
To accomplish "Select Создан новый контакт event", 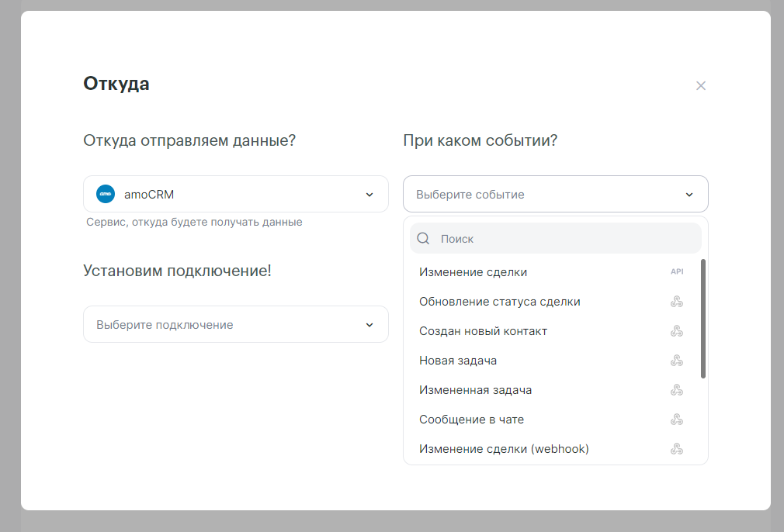I will (x=483, y=331).
